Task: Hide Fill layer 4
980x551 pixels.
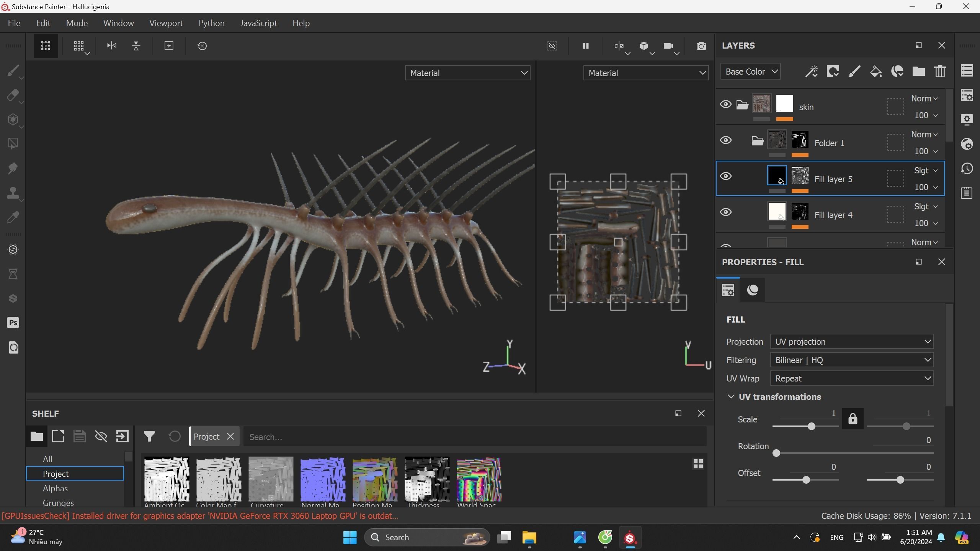Action: coord(725,212)
